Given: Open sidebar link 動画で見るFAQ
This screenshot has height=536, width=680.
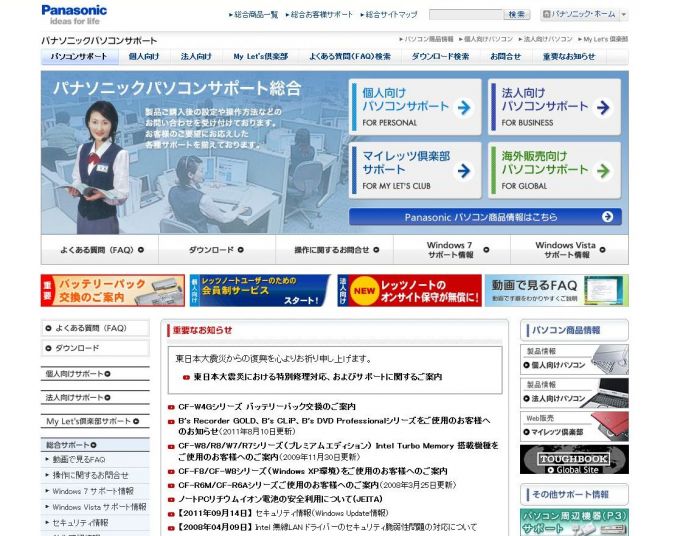Looking at the screenshot, I should pos(79,459).
